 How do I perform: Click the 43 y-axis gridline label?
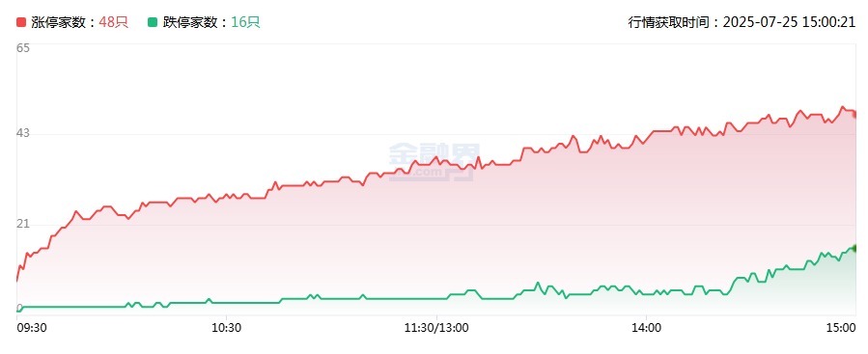(23, 133)
